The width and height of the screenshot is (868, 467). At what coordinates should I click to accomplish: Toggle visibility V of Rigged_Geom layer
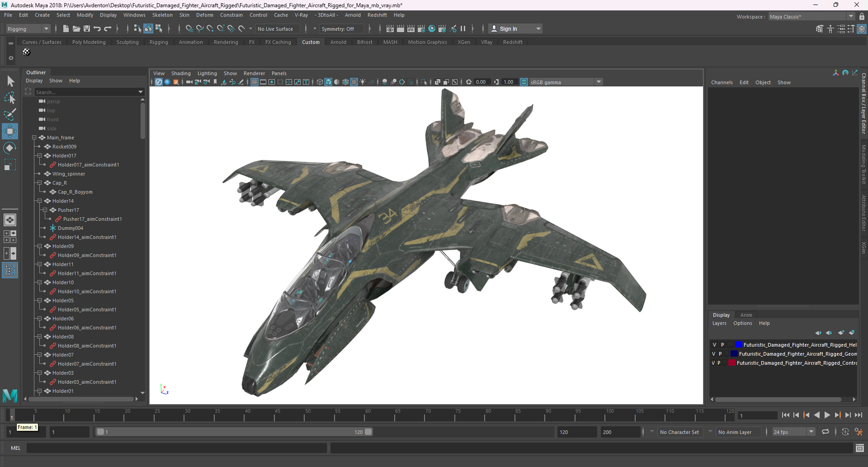(713, 354)
